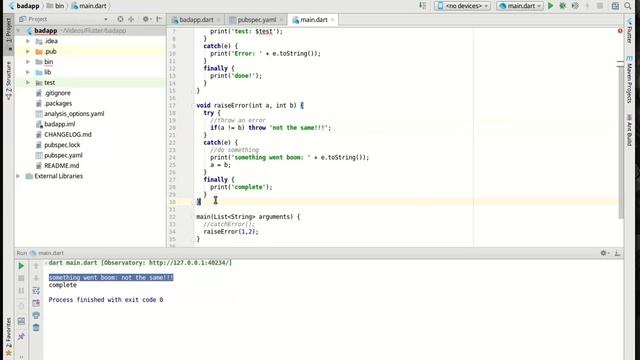The image size is (640, 360).
Task: Click the gray stop square in top toolbar
Action: (x=600, y=6)
